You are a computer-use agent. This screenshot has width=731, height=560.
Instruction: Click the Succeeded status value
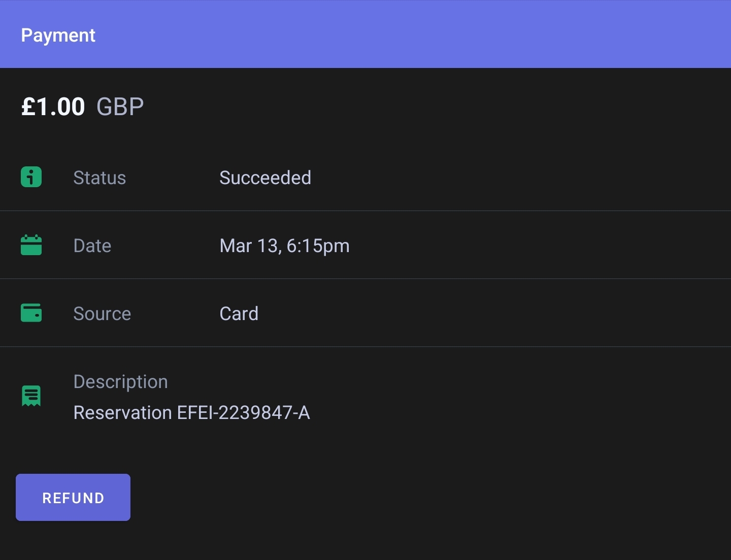[265, 178]
